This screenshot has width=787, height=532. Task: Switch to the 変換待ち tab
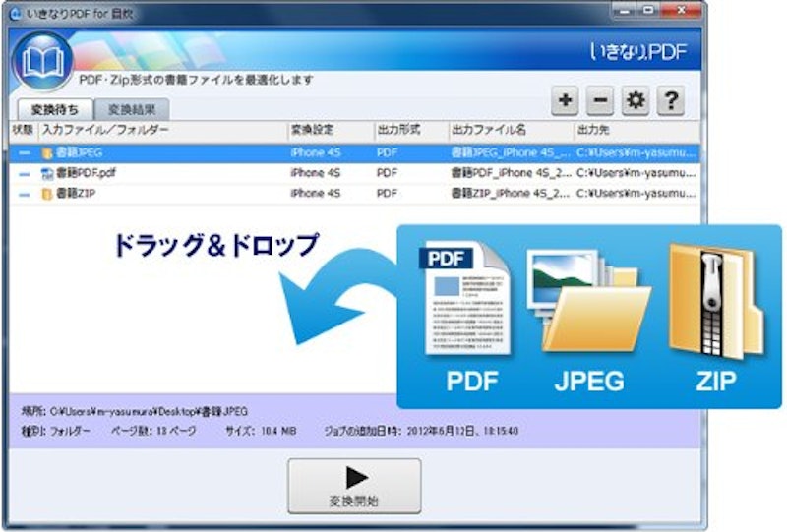pos(55,109)
